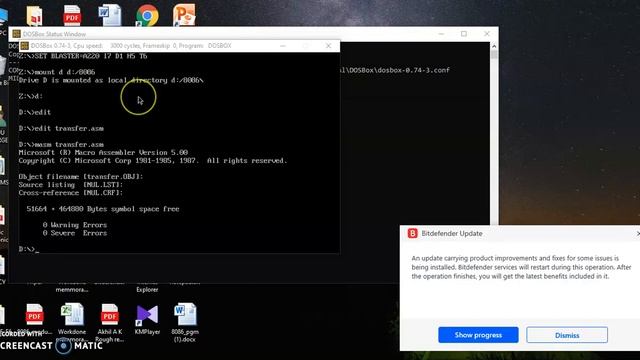The image size is (640, 360).
Task: Open the PowerPoint file on the desktop top row
Action: [x=184, y=15]
